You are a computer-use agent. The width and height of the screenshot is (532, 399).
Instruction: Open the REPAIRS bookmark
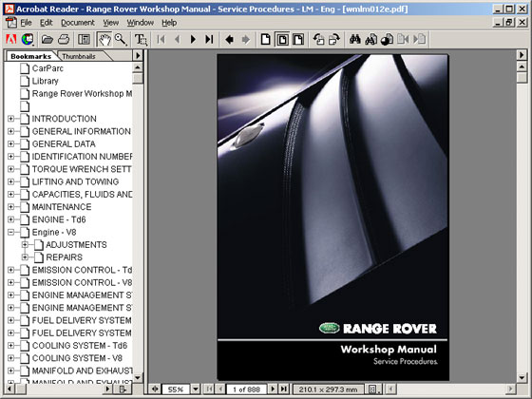pos(65,257)
